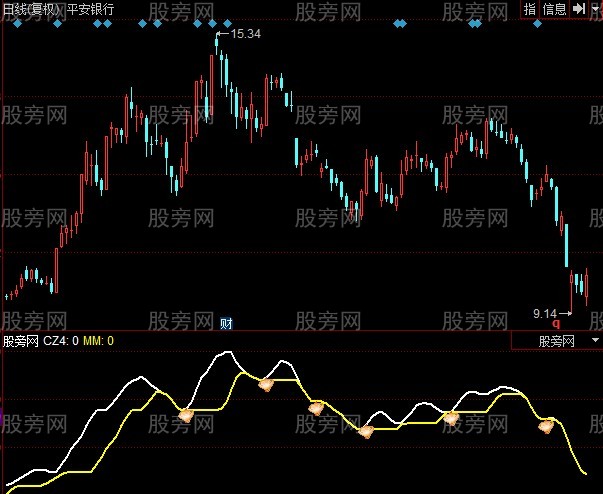Click the blue 财 finance marker
The width and height of the screenshot is (603, 494).
227,322
